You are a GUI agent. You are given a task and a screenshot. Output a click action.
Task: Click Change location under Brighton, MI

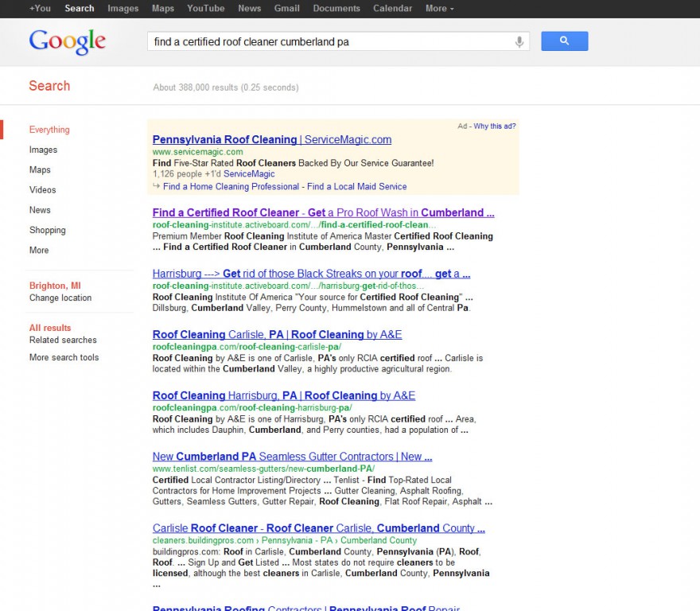pos(60,298)
